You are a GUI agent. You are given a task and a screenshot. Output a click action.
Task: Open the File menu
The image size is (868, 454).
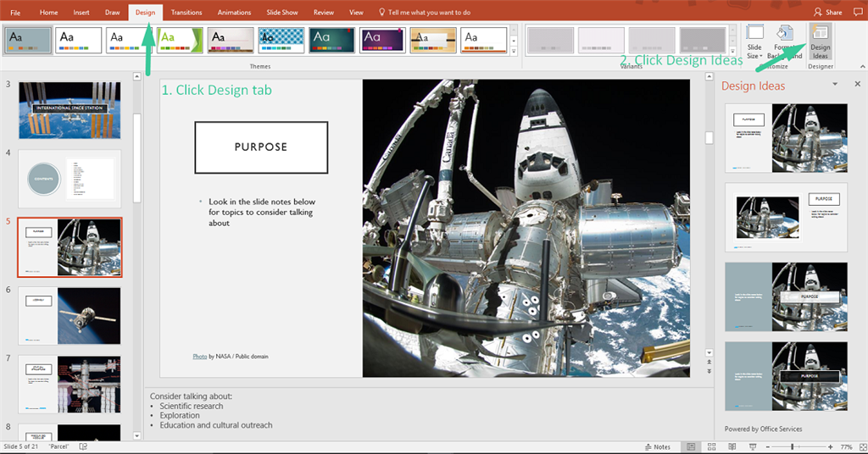click(x=15, y=12)
